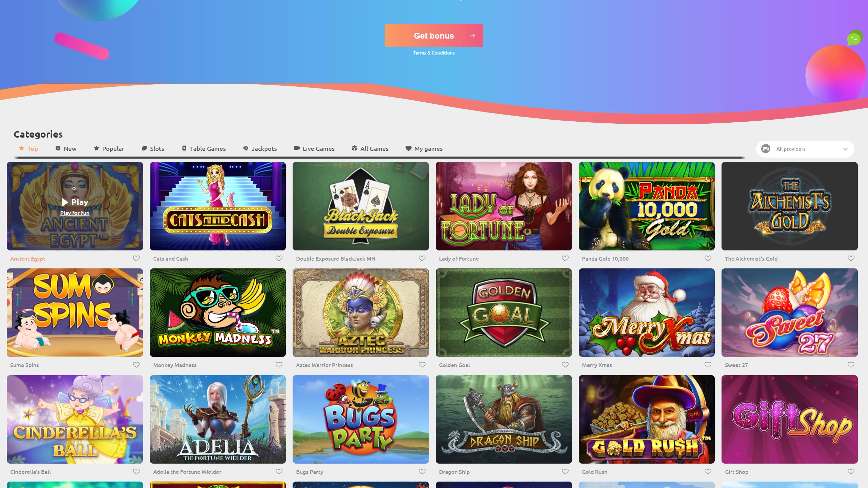Select the Popular category tab
This screenshot has width=868, height=488.
(109, 148)
